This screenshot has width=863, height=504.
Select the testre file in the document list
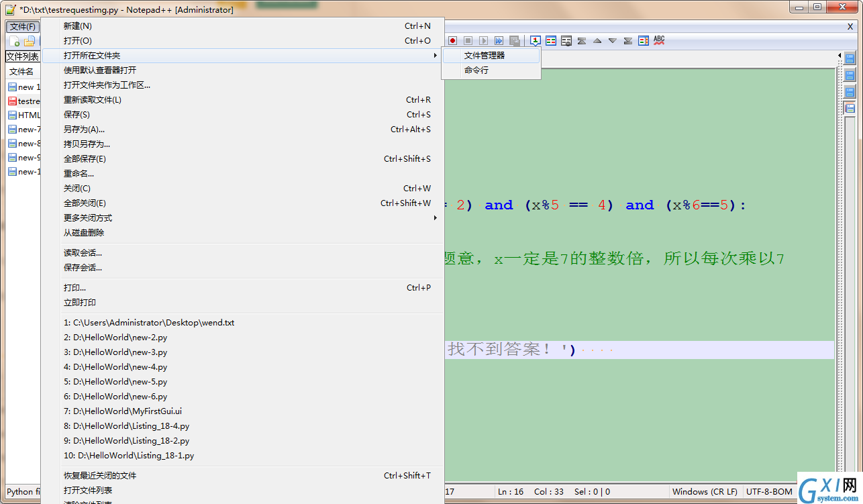click(24, 101)
